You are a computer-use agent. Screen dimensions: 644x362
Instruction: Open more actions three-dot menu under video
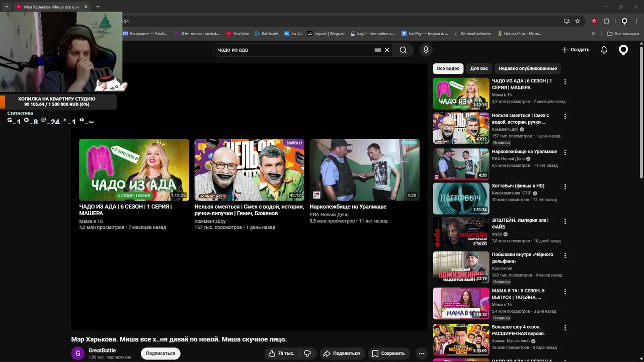tap(422, 353)
